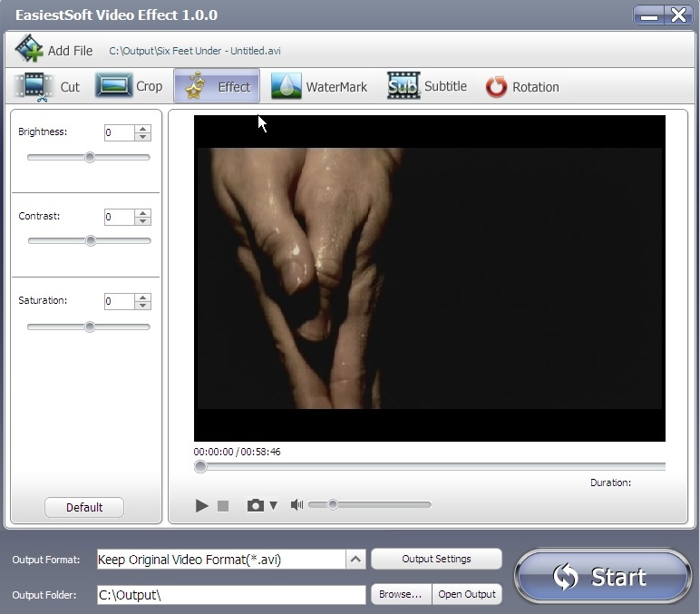Click Browse... for output folder
The height and width of the screenshot is (614, 700).
[401, 594]
